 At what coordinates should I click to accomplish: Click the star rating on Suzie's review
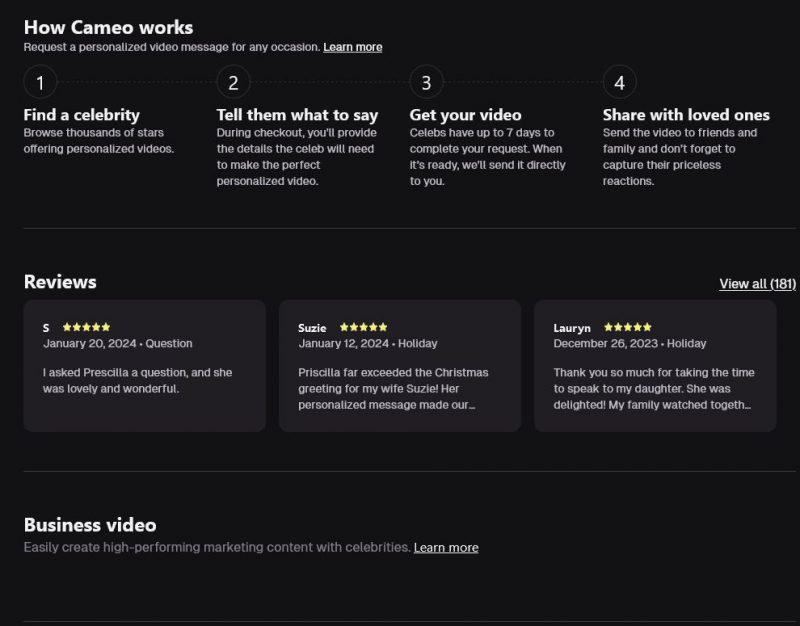coord(363,327)
